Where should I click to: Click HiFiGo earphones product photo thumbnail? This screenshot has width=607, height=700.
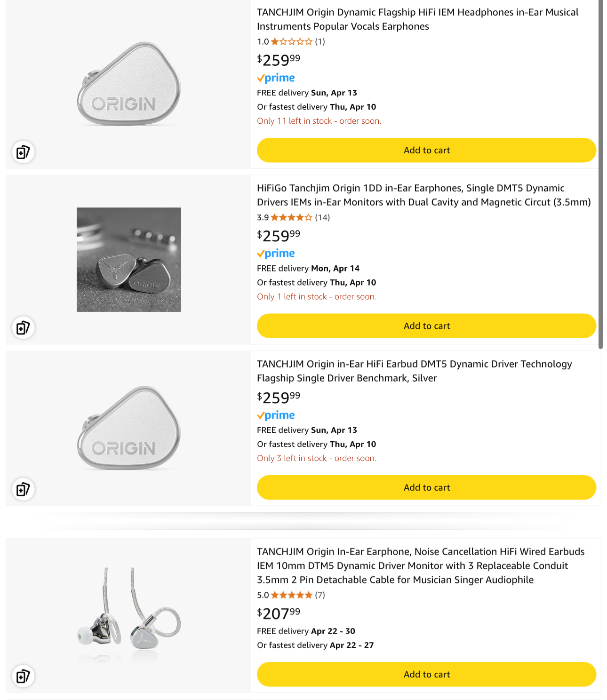click(x=129, y=260)
